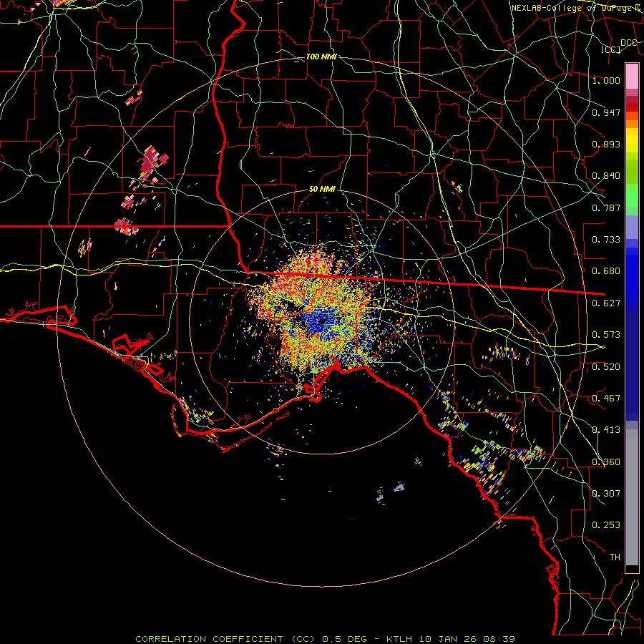Click the 0.947 color scale value

[x=606, y=112]
